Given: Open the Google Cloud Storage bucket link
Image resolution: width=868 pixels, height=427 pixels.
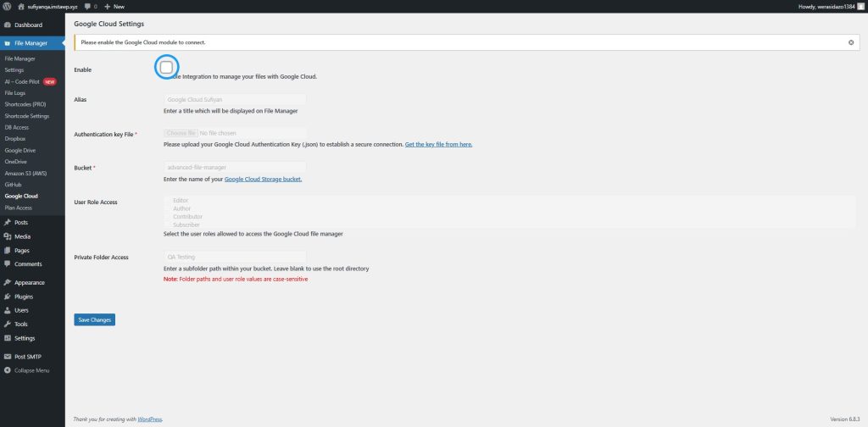Looking at the screenshot, I should (x=263, y=179).
